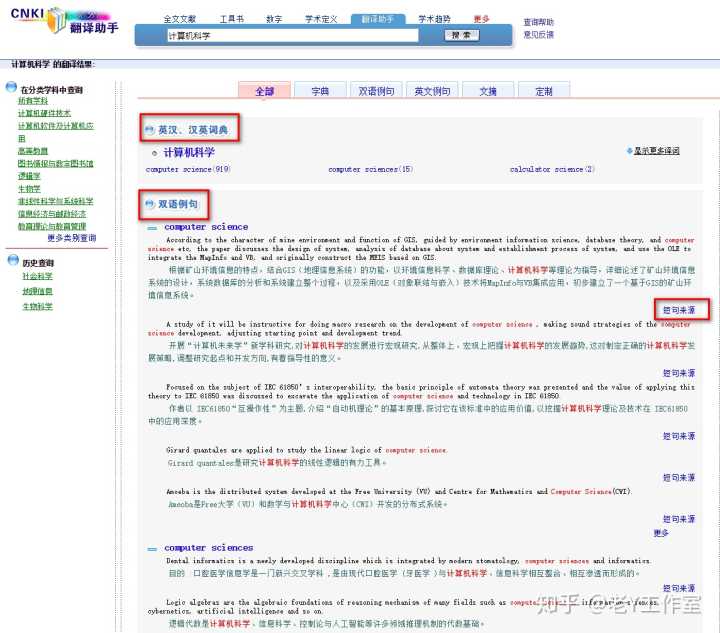Collapse the 'computer science' example group
Viewport: 720px width, 633px height.
[152, 228]
